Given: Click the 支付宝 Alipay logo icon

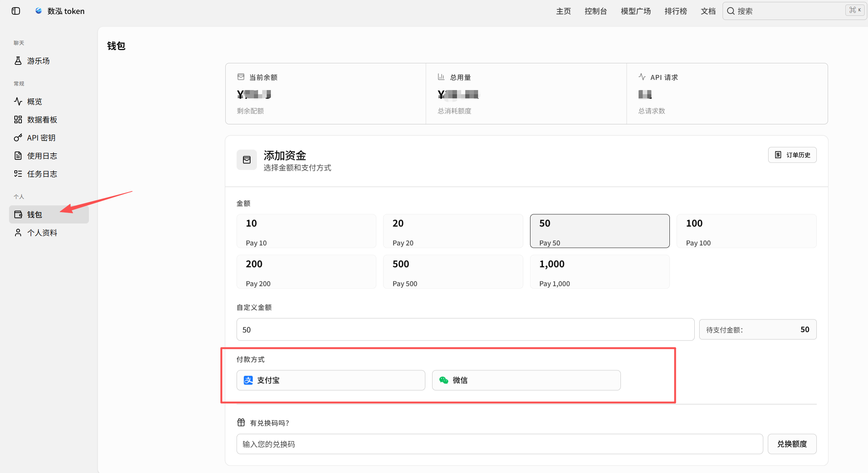Looking at the screenshot, I should 248,380.
